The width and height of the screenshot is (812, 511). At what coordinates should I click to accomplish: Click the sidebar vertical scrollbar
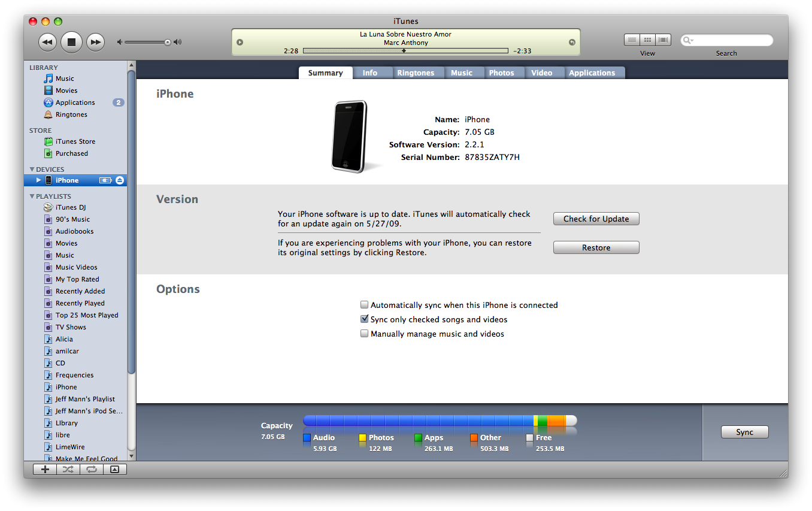[x=132, y=222]
